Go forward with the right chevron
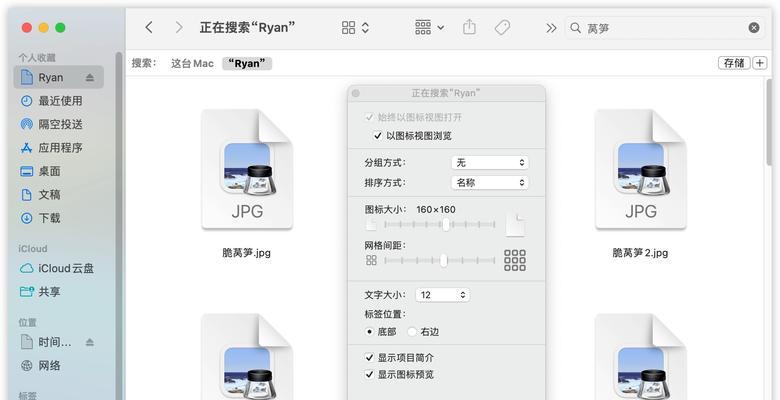 179,27
